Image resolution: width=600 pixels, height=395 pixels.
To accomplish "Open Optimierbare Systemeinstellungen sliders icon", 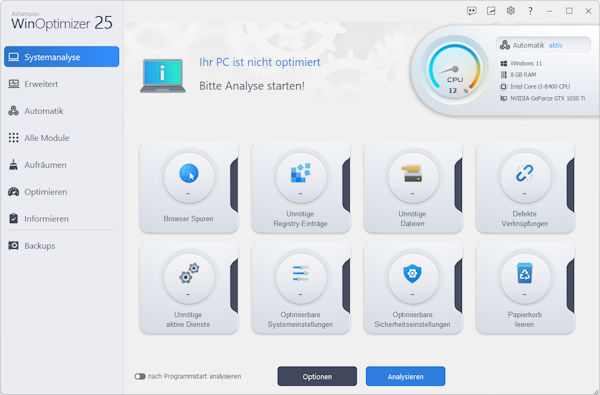I will point(300,273).
